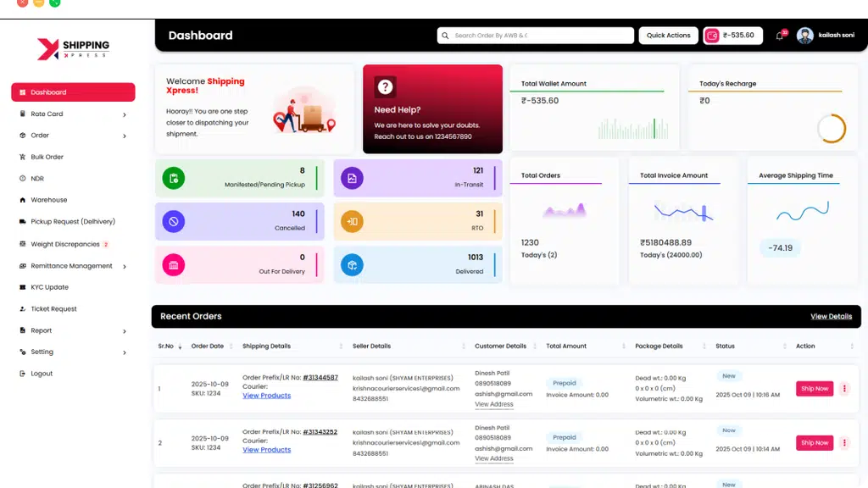Open the kailash soni profile avatar
Viewport: 868px width, 488px height.
click(x=805, y=36)
